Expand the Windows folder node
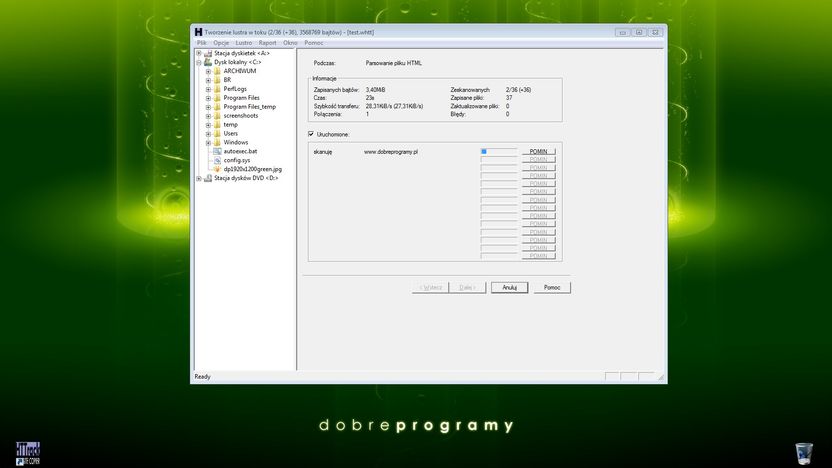 (x=208, y=143)
